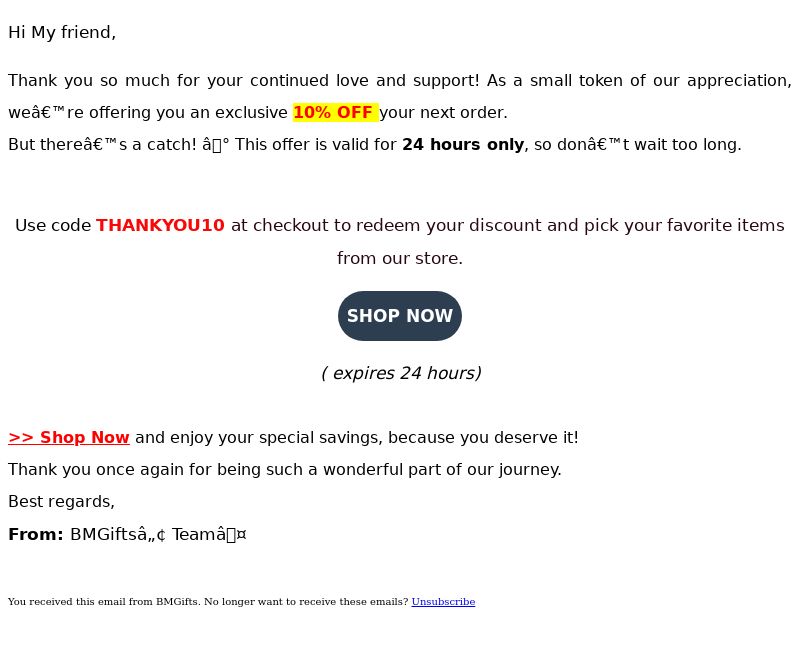Click the 'Use code' text before promo code
The height and width of the screenshot is (645, 800).
click(53, 225)
